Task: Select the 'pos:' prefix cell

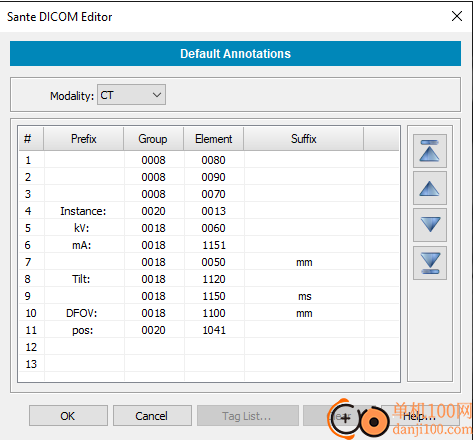Action: (84, 330)
